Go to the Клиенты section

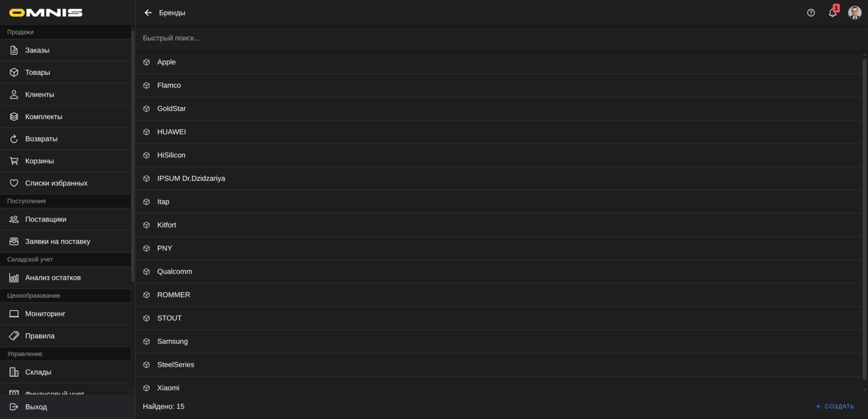click(40, 95)
